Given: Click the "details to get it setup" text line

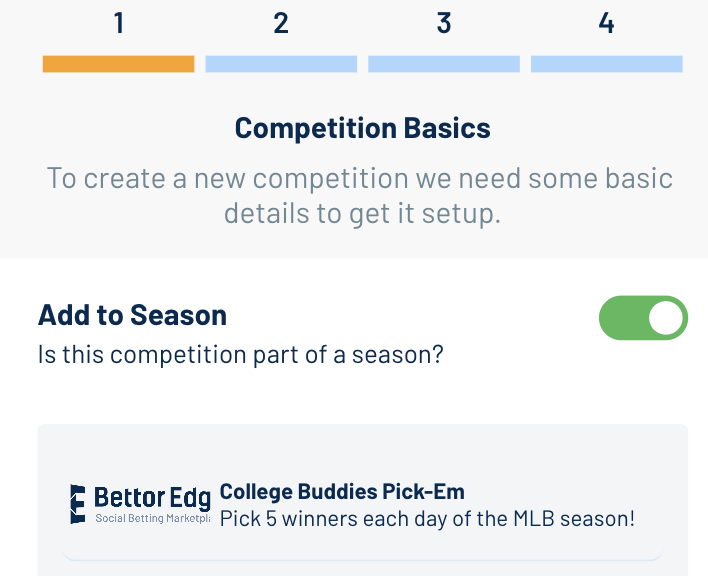Looking at the screenshot, I should click(363, 213).
